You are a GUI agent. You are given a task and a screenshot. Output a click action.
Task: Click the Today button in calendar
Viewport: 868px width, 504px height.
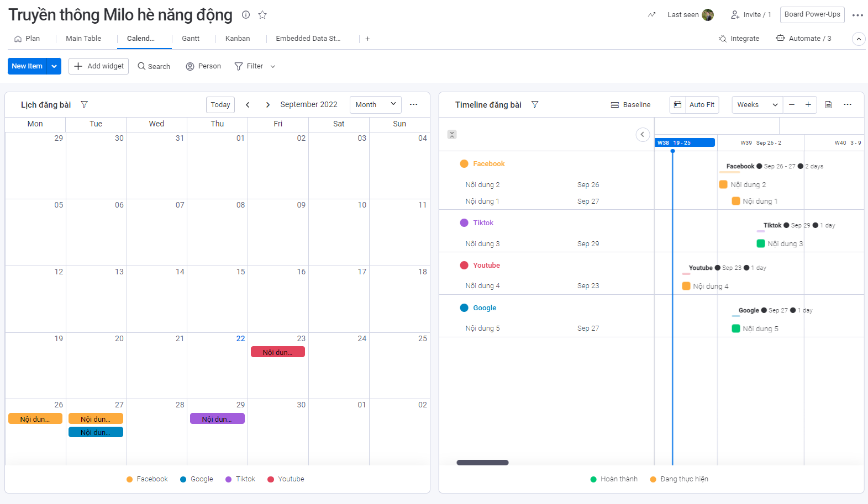(x=220, y=105)
